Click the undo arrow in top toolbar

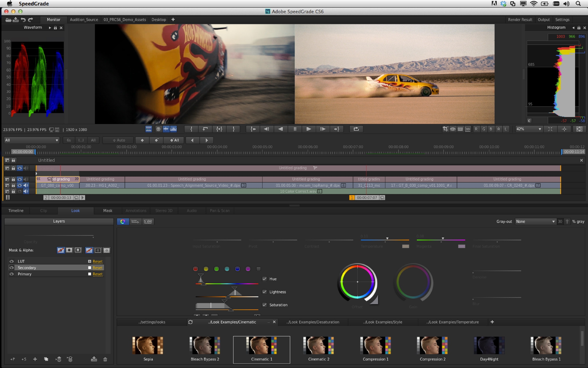[23, 19]
